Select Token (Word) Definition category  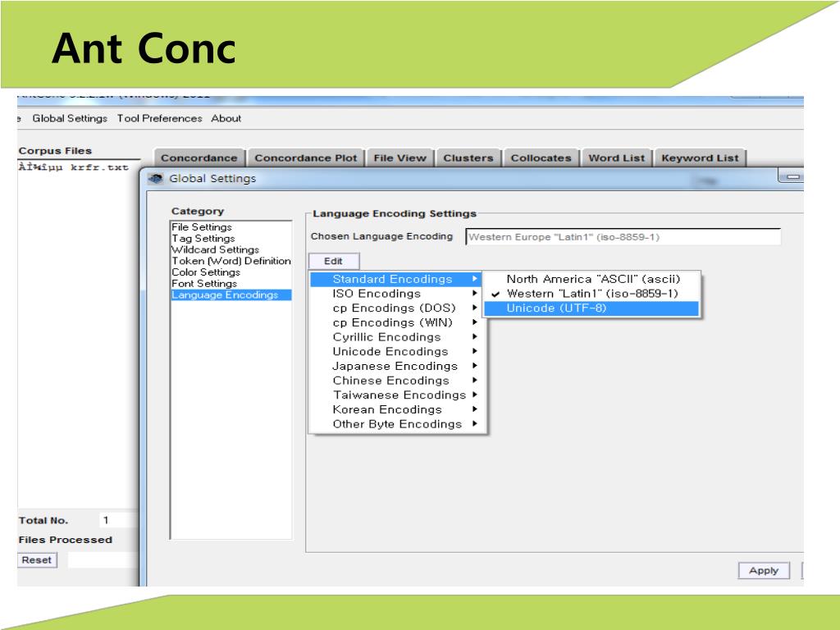[x=231, y=261]
